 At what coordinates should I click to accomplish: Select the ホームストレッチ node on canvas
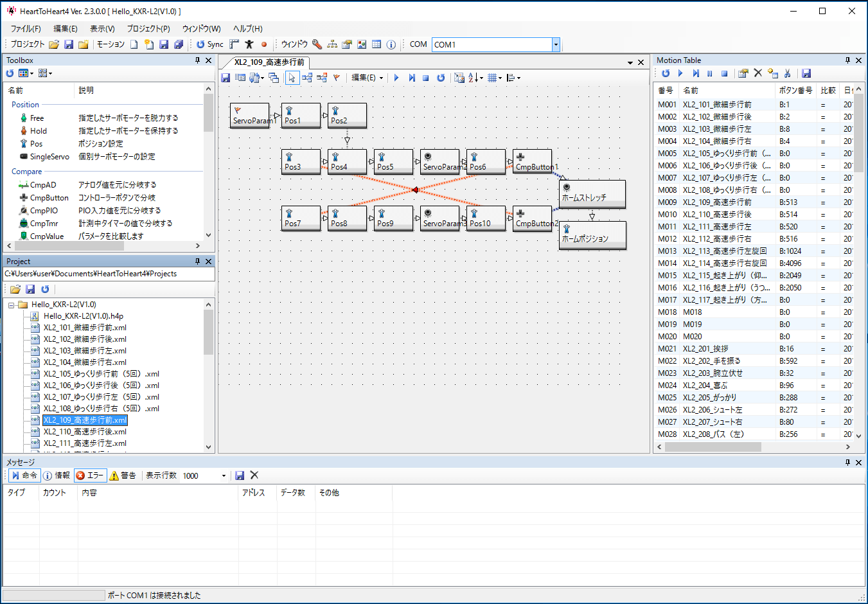click(x=592, y=194)
